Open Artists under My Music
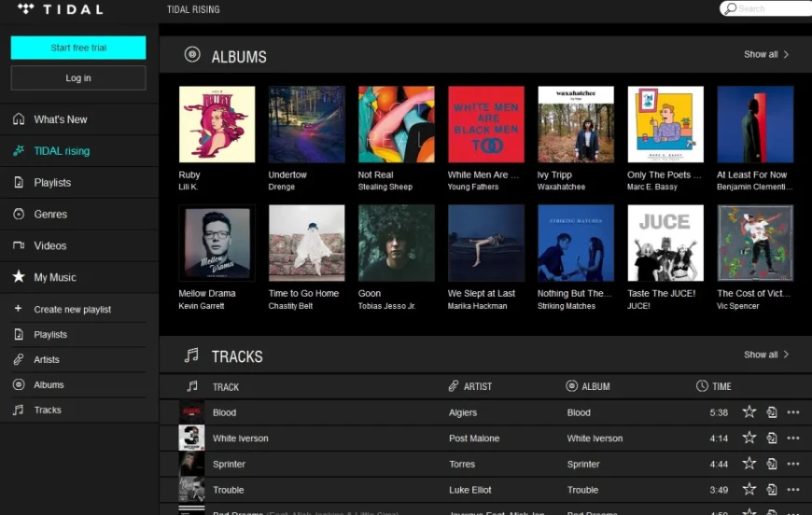The image size is (812, 515). tap(47, 359)
